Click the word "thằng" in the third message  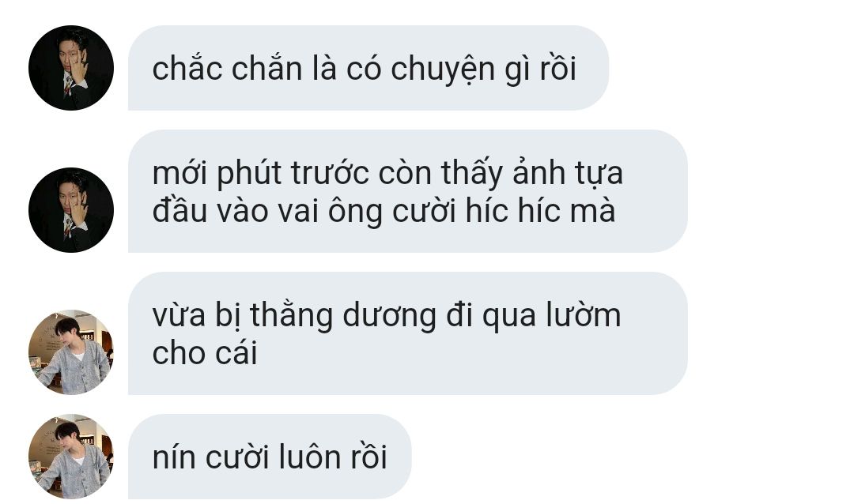(291, 317)
